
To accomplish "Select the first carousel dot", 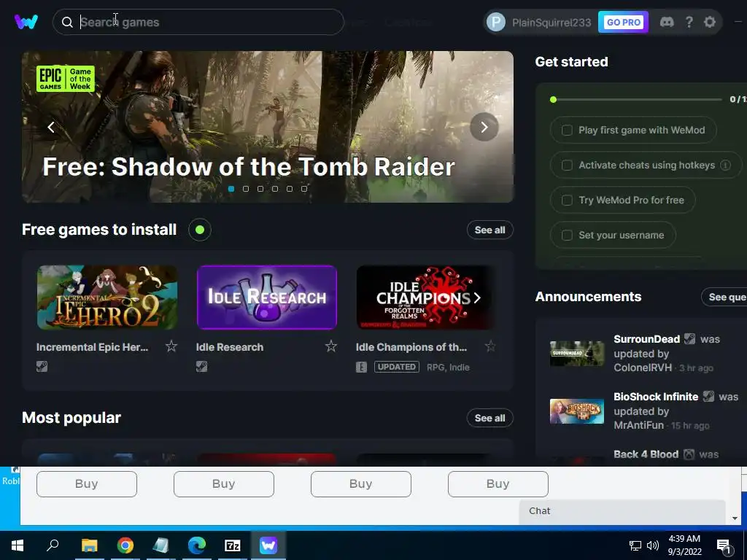I will [231, 189].
